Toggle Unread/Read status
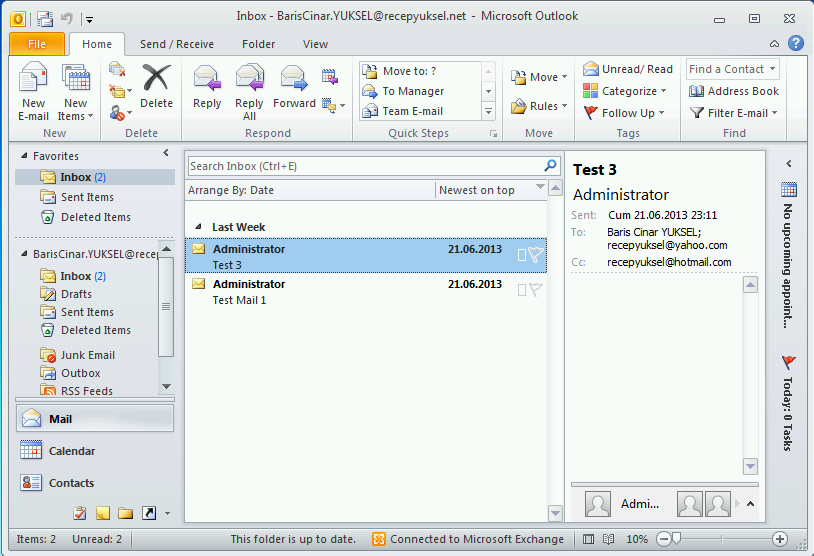This screenshot has width=814, height=556. point(628,69)
